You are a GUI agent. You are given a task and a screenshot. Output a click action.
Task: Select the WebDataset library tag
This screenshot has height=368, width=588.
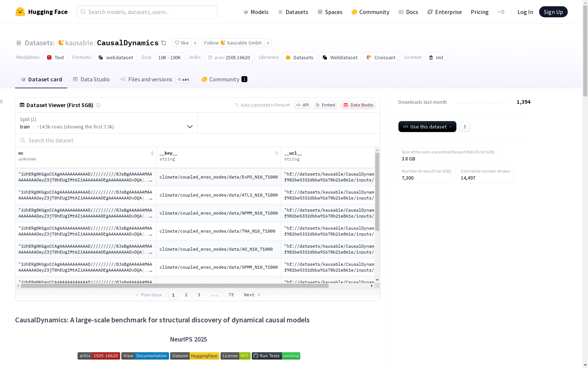[x=340, y=57]
